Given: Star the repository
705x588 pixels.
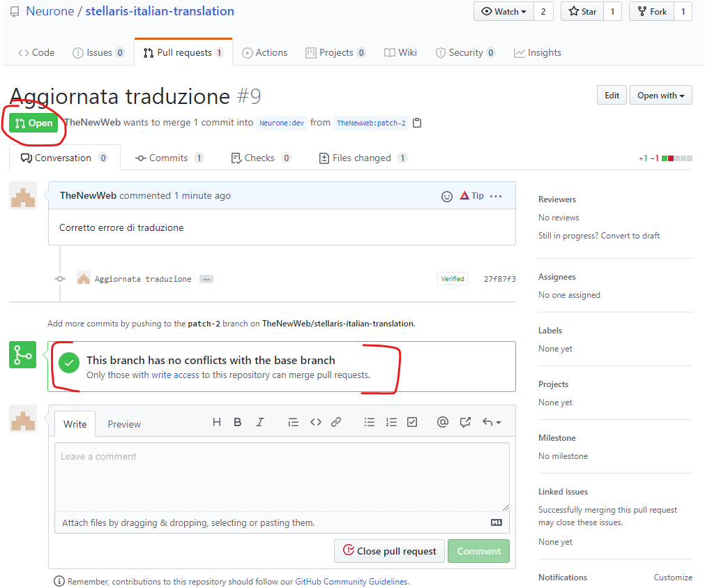Looking at the screenshot, I should coord(582,12).
